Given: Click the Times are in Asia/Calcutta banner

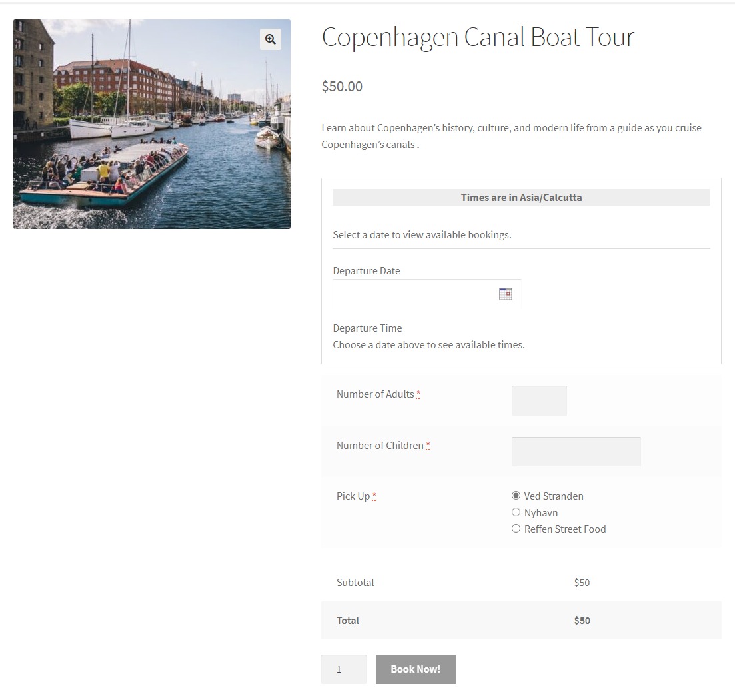Looking at the screenshot, I should 521,198.
